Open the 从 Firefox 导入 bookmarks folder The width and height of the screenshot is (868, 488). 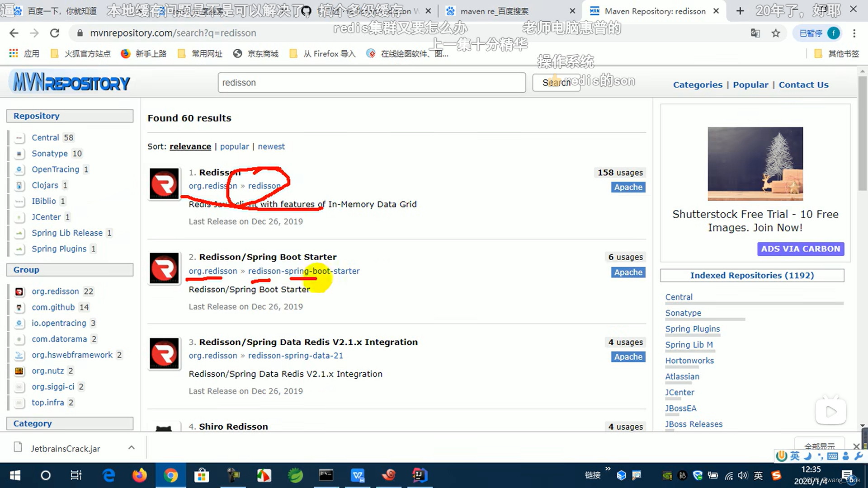tap(323, 54)
